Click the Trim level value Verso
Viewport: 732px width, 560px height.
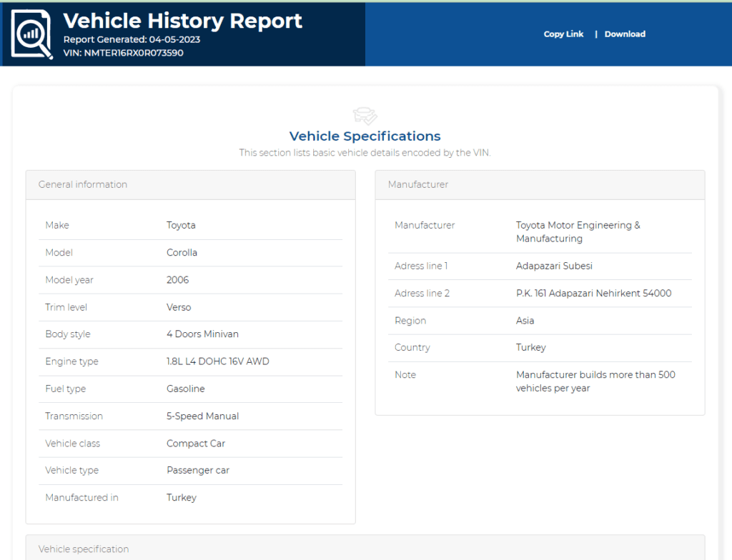pyautogui.click(x=179, y=308)
